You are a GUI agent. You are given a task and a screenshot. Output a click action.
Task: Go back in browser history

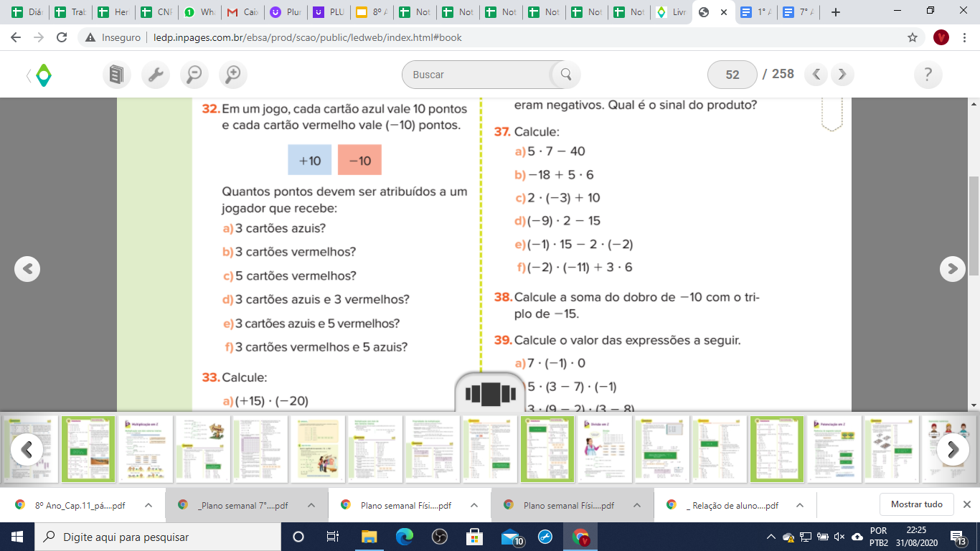pos(16,37)
